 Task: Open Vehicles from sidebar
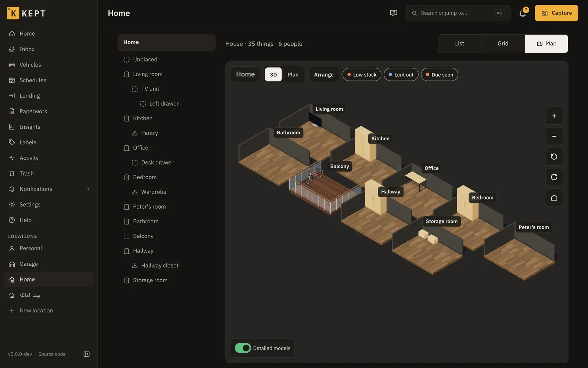(x=49, y=64)
